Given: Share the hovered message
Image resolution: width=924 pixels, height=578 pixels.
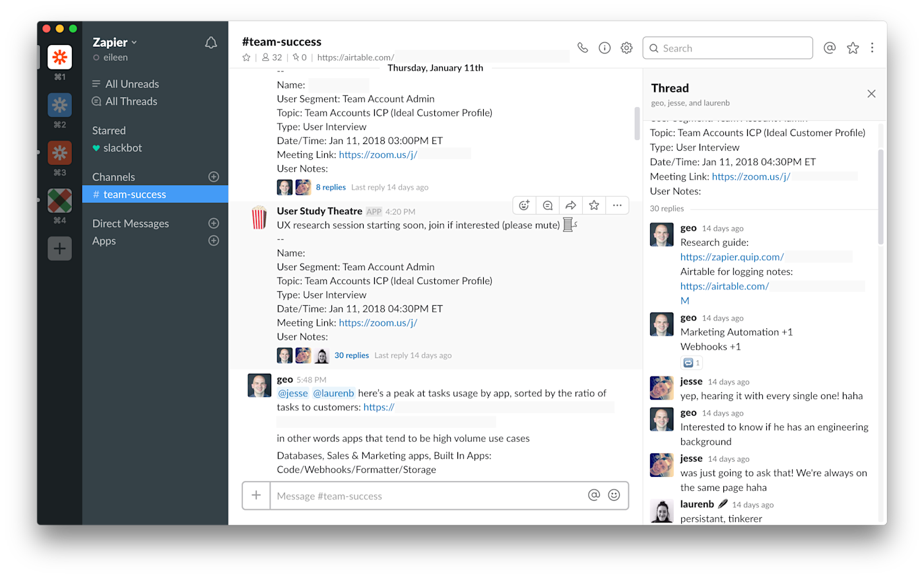Looking at the screenshot, I should pyautogui.click(x=571, y=205).
